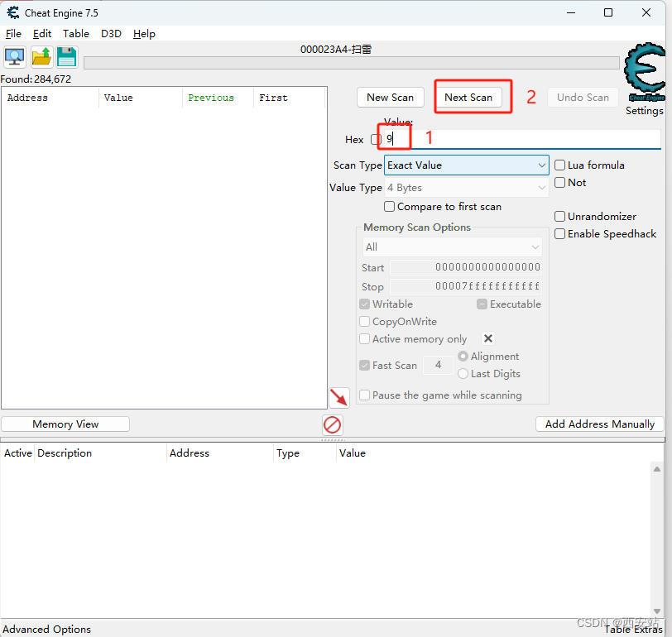
Task: Click the Type column header in cheat table
Action: coord(305,453)
